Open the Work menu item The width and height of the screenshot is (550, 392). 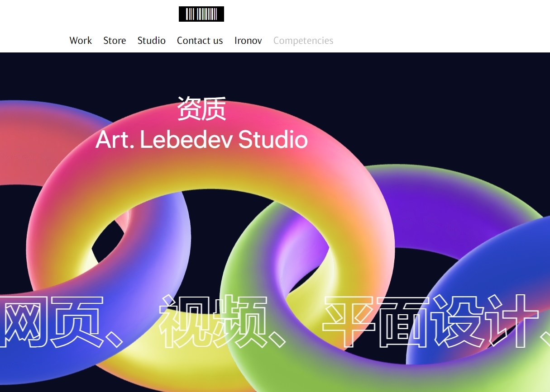(81, 41)
